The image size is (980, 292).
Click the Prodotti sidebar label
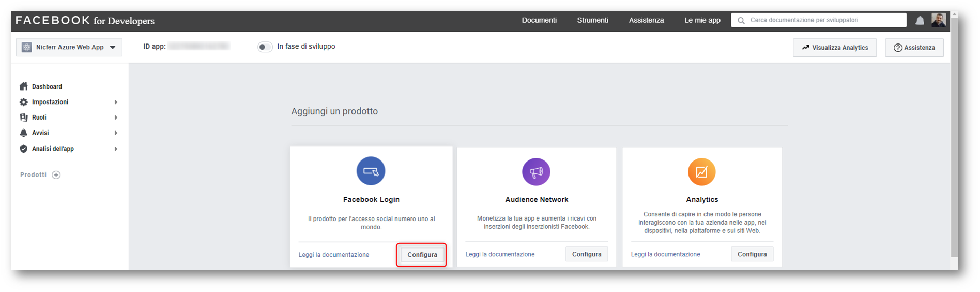point(33,175)
